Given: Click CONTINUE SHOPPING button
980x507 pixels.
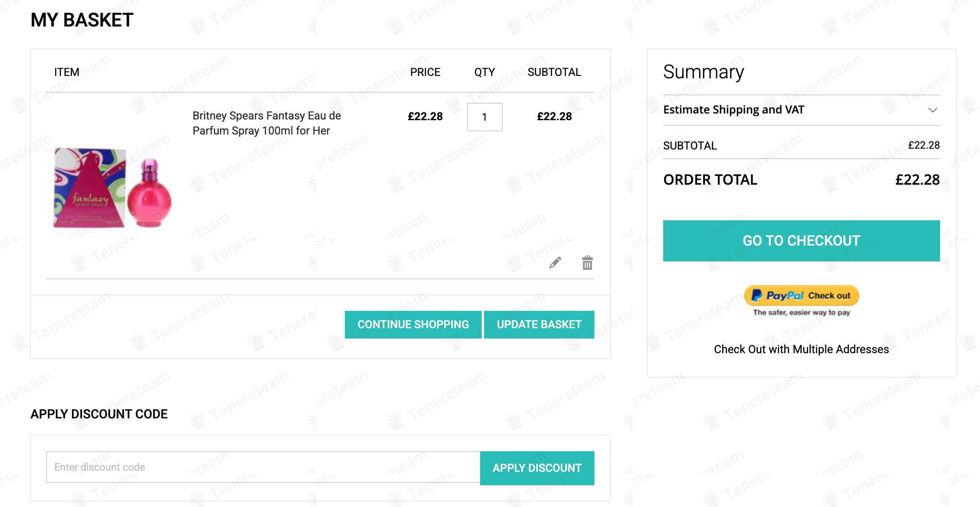Looking at the screenshot, I should pos(413,324).
